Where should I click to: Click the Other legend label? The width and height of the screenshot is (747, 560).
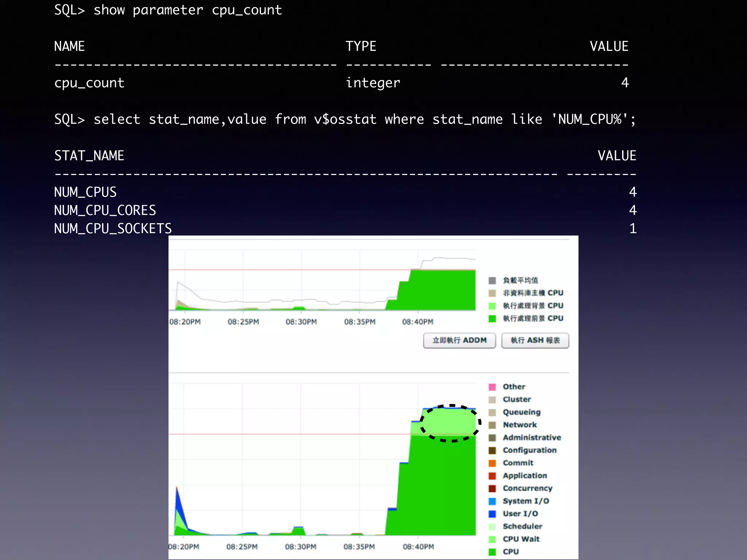click(514, 386)
